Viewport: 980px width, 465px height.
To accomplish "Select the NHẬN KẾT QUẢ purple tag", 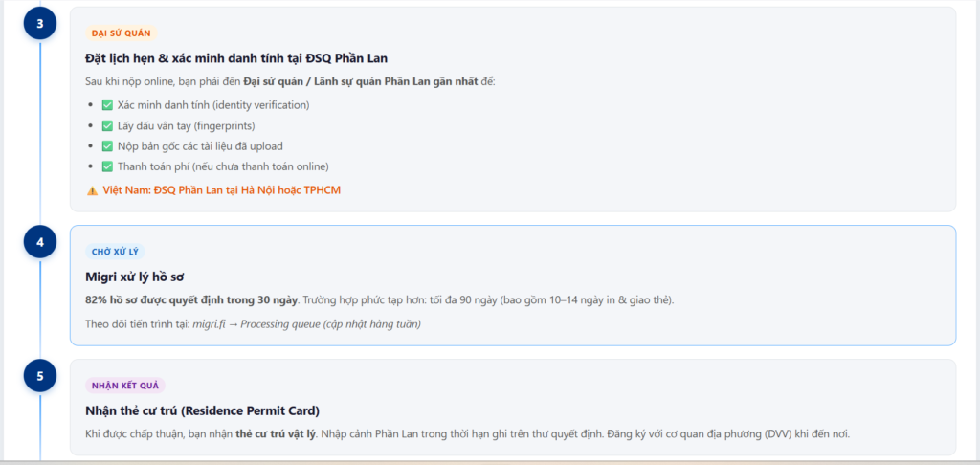I will 125,386.
